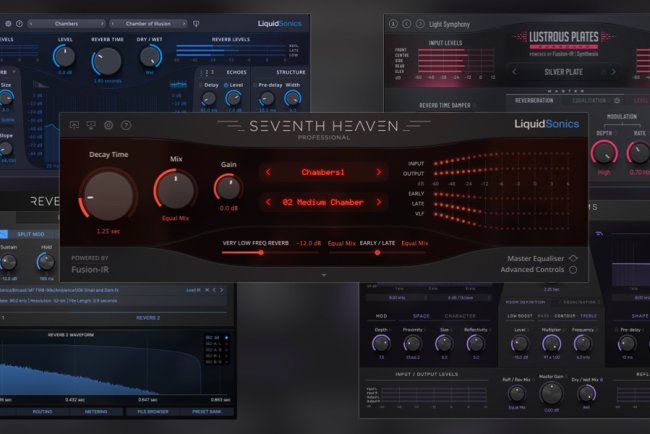Click the Modulation RATE knob in Lustrous Plates
This screenshot has width=650, height=434.
point(639,152)
